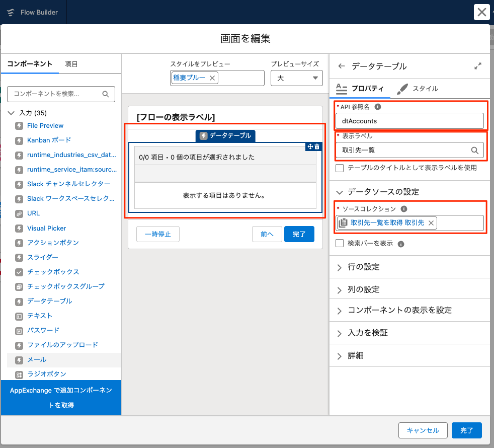Image resolution: width=494 pixels, height=448 pixels.
Task: Clear the 取引先一覧を取得 source collection pill
Action: [x=431, y=222]
